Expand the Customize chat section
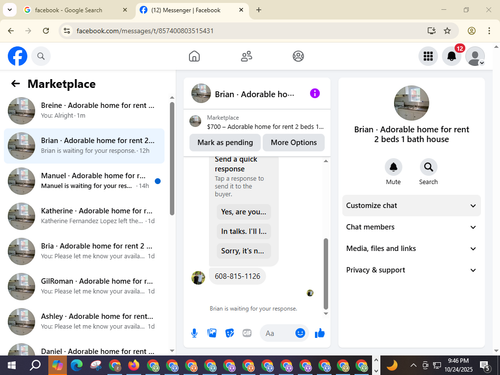The height and width of the screenshot is (375, 500). pyautogui.click(x=411, y=205)
